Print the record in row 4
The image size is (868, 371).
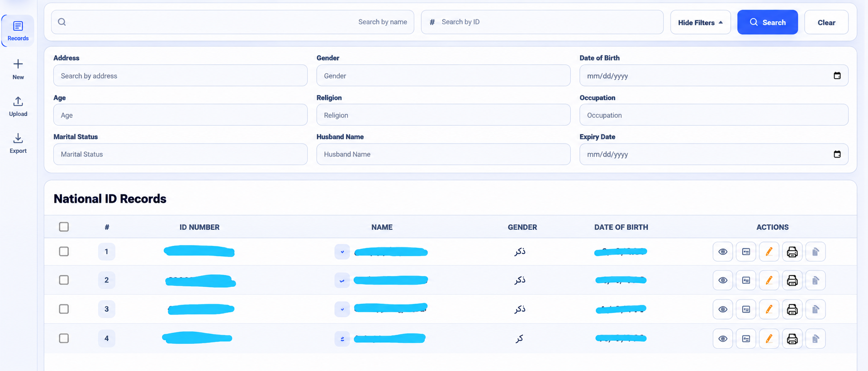tap(792, 338)
